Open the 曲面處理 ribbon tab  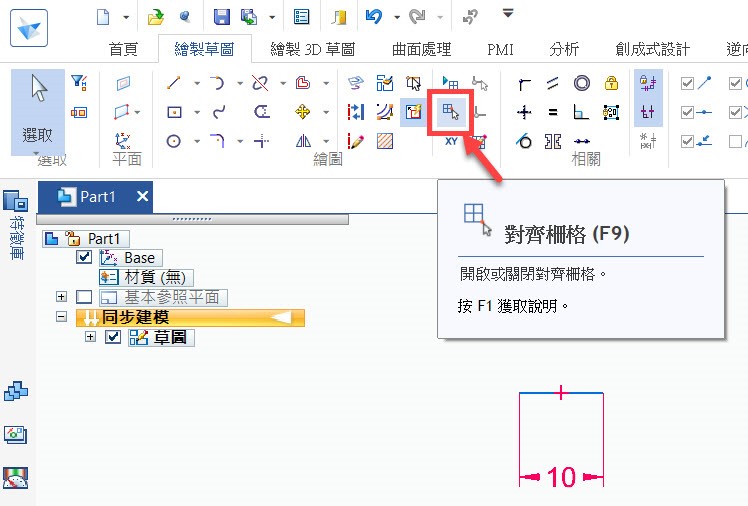coord(420,49)
